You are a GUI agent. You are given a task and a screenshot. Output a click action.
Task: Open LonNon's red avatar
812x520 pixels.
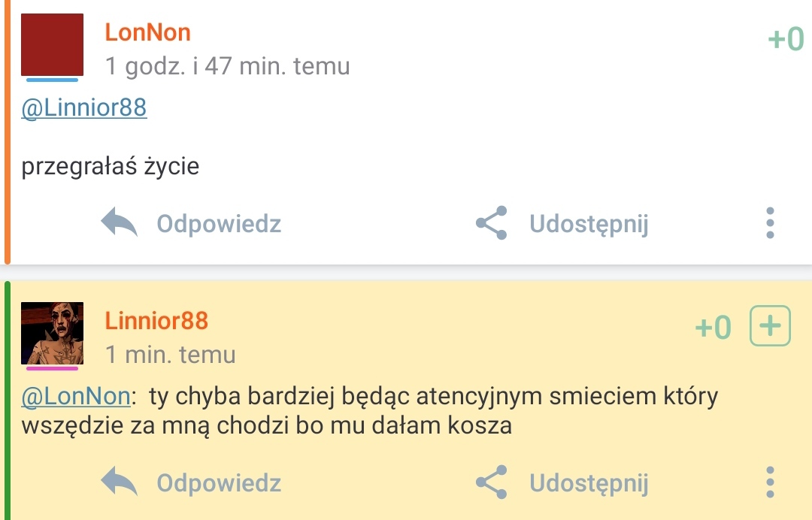(x=52, y=44)
